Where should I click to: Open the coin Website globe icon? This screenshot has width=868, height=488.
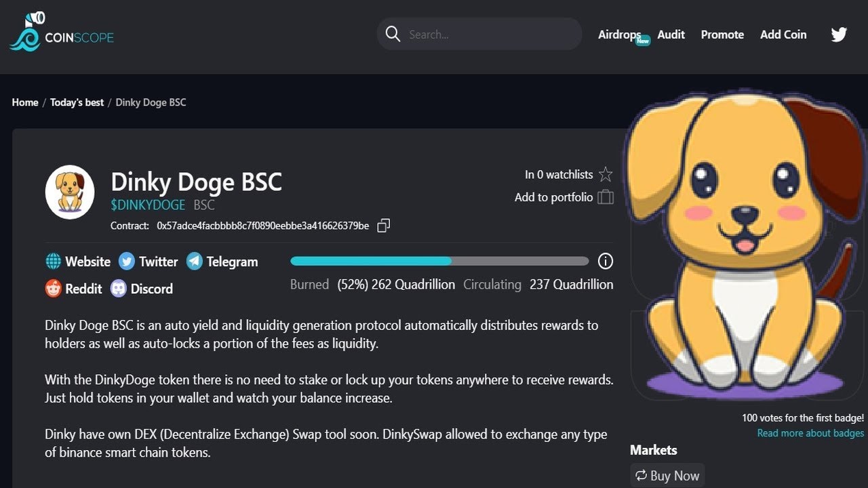pos(53,262)
